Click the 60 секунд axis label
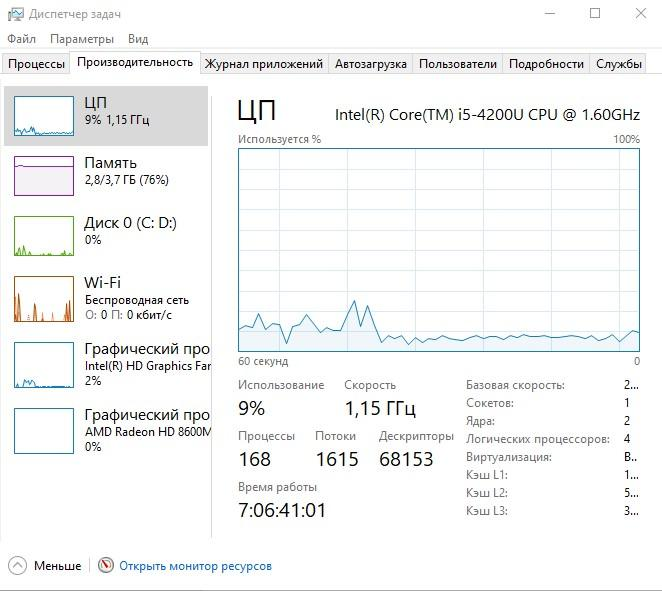 coord(263,361)
